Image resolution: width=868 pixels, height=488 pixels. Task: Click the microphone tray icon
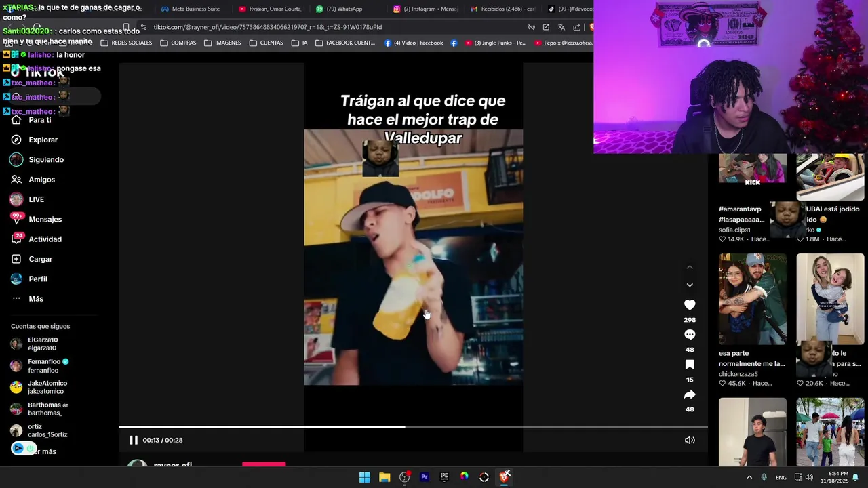click(x=764, y=477)
